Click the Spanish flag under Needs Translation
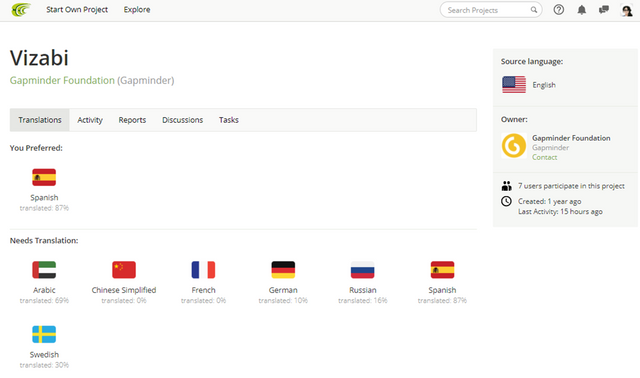Viewport: 640px width, 378px height. pos(442,270)
